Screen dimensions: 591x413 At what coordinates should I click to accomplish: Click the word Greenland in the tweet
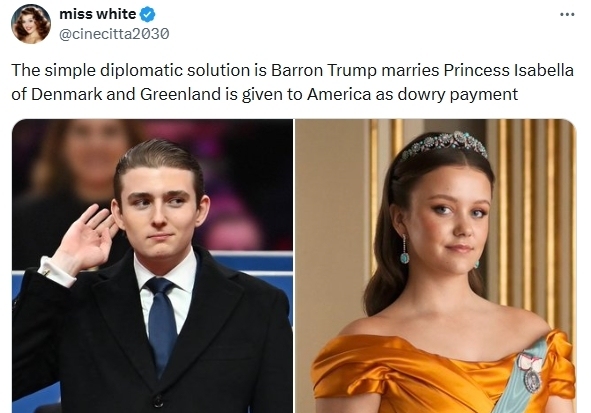pos(180,94)
